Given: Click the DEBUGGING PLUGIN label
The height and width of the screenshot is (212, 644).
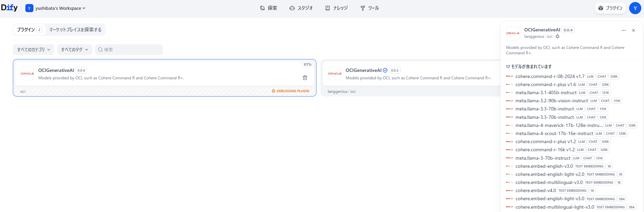Looking at the screenshot, I should pos(291,91).
